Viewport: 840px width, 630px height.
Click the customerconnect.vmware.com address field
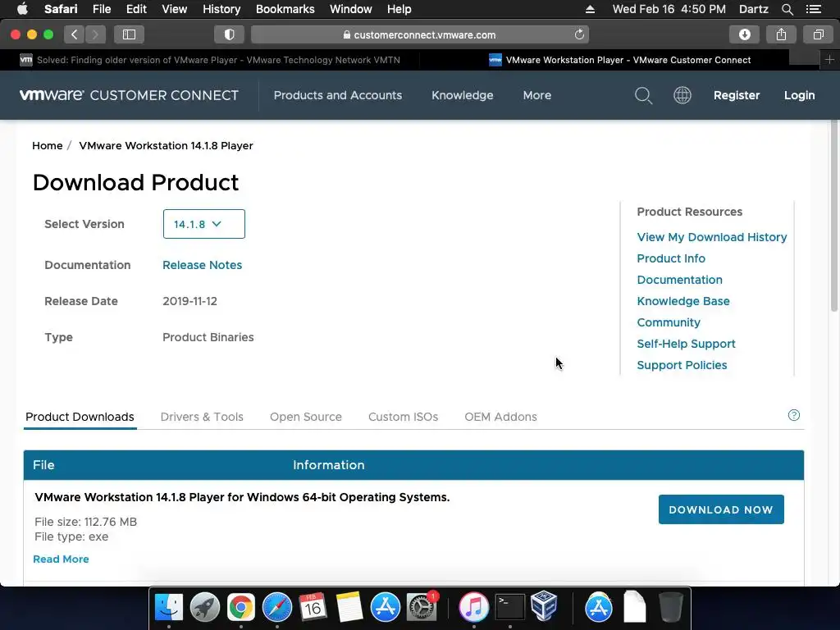[x=419, y=34]
